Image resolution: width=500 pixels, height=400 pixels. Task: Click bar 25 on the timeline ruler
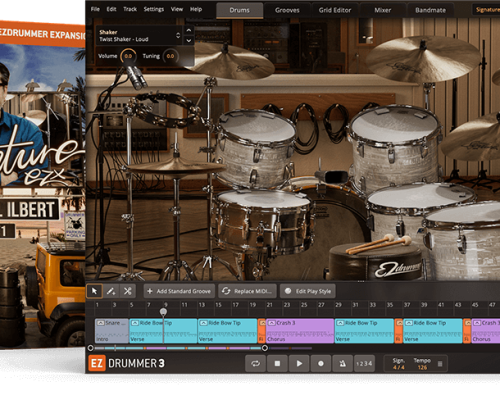point(304,305)
